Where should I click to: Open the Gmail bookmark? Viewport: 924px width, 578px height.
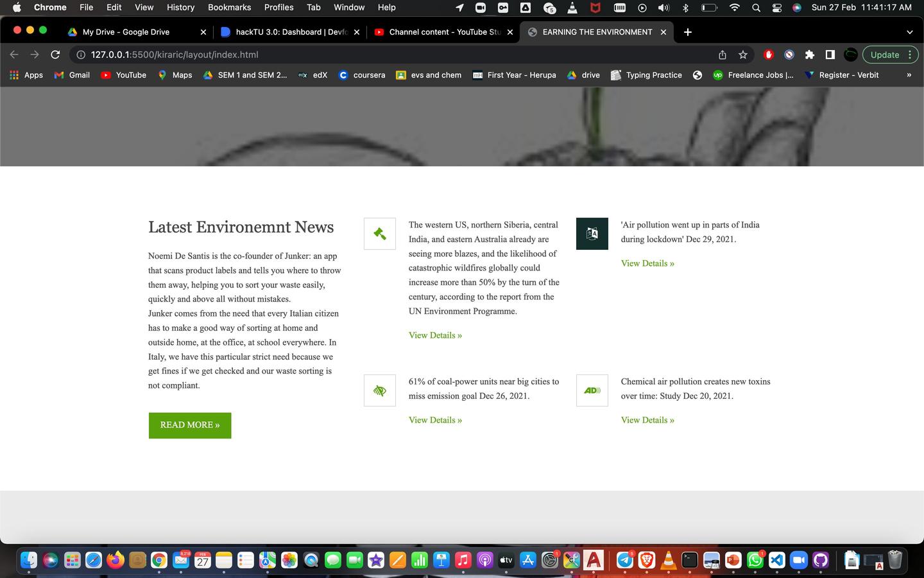(x=72, y=75)
